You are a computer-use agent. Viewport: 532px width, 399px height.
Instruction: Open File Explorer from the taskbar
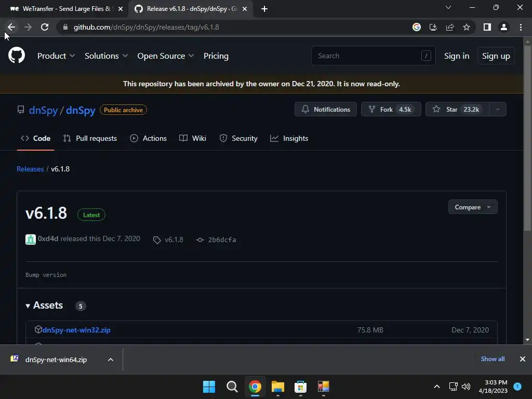pos(278,387)
